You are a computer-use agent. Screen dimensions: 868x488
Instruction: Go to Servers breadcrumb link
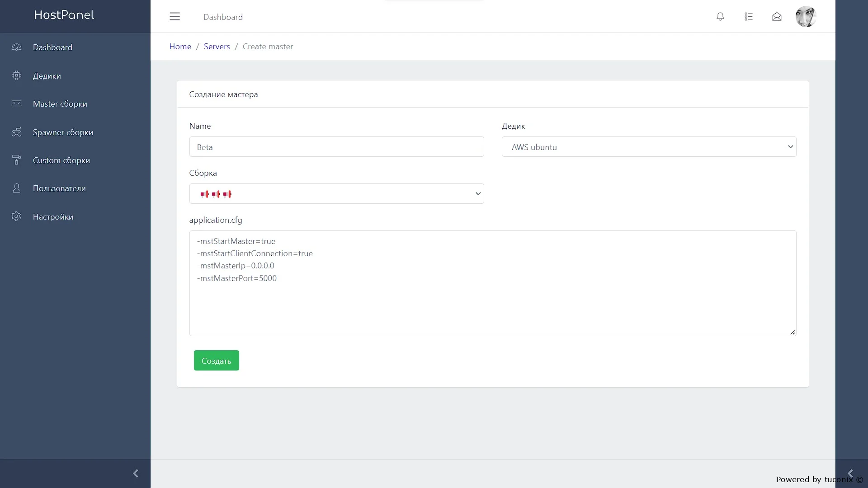[x=217, y=47]
